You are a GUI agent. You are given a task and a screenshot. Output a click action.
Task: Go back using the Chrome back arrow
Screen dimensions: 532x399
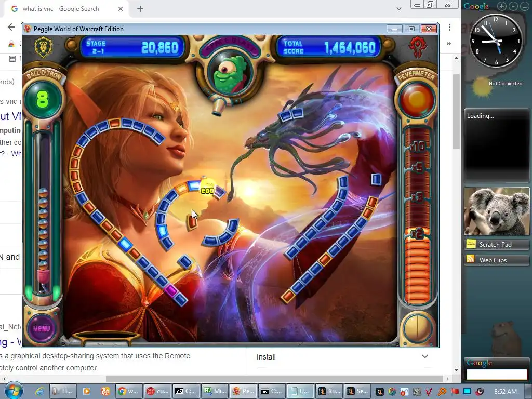(11, 27)
